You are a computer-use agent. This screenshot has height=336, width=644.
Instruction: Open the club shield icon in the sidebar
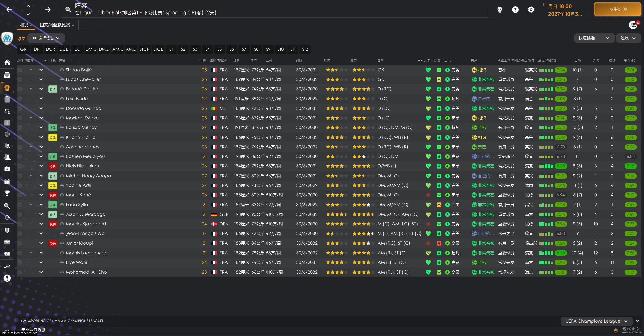point(7,230)
